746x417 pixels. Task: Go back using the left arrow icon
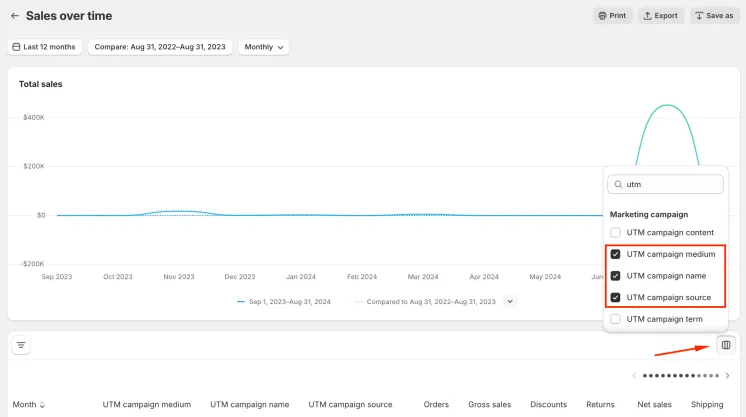tap(15, 16)
